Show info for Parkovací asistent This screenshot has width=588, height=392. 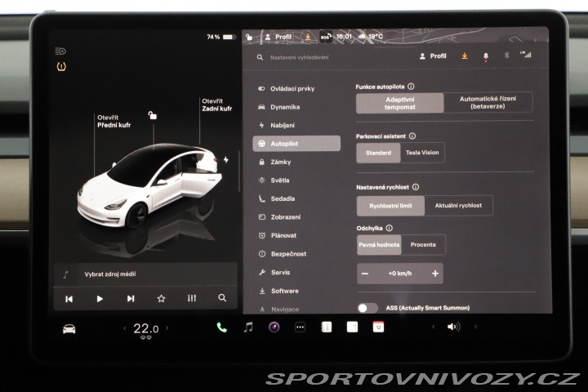coord(412,136)
